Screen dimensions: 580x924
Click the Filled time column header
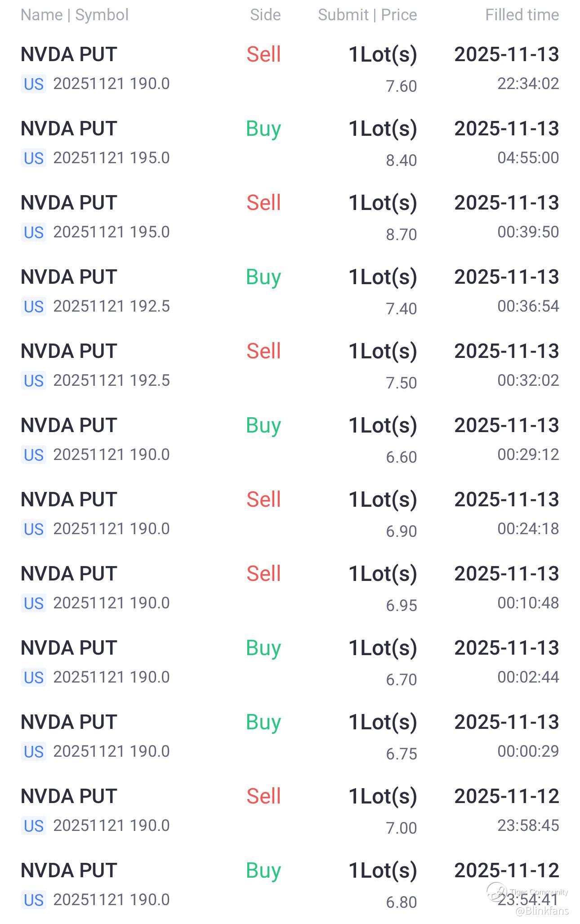(x=522, y=15)
